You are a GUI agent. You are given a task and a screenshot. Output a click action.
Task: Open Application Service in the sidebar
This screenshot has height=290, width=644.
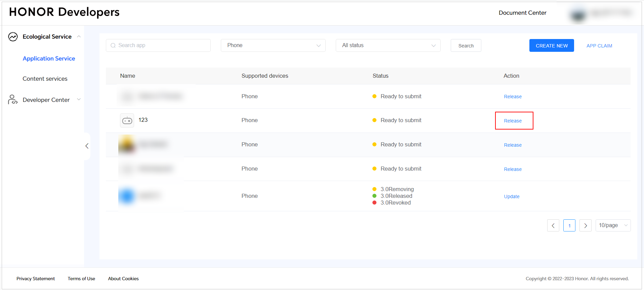(x=49, y=59)
